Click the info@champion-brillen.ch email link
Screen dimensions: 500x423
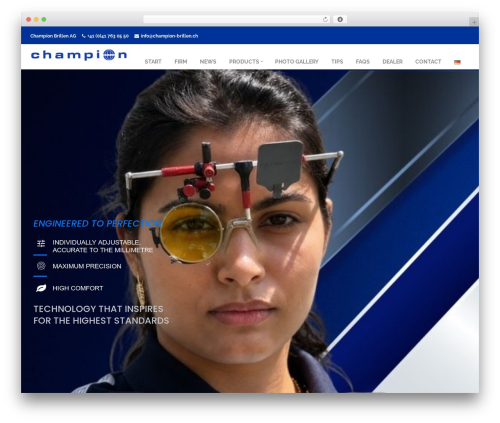pos(169,36)
